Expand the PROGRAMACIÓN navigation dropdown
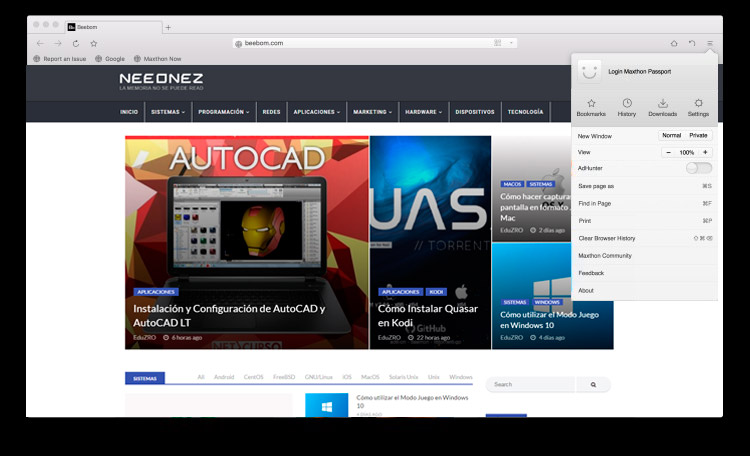The height and width of the screenshot is (456, 750). [224, 112]
